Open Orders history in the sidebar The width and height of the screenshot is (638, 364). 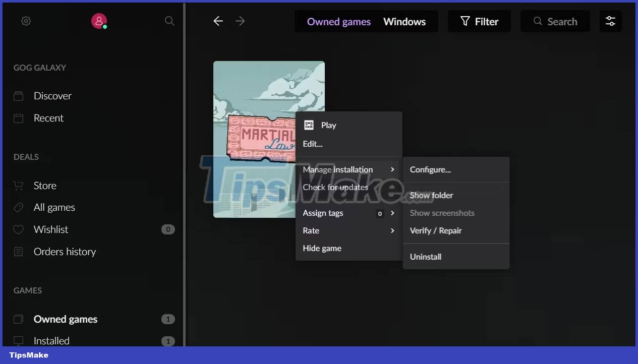coord(65,252)
